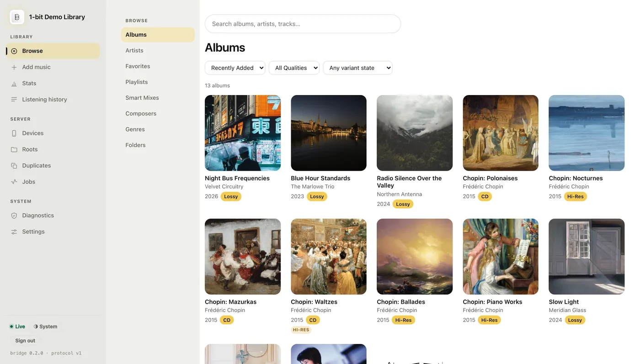The image size is (640, 364).
Task: Open Blue Hour Standards album cover
Action: tap(329, 133)
